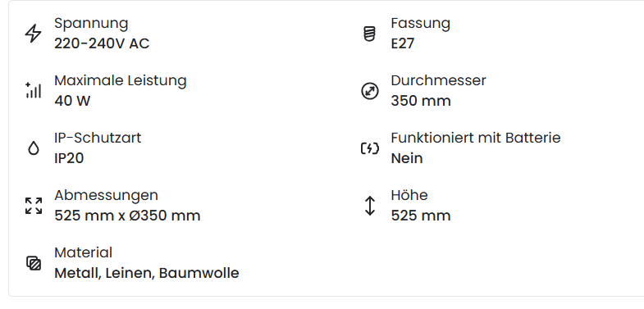This screenshot has width=644, height=309.
Task: Click the 525 mm height value
Action: click(421, 216)
